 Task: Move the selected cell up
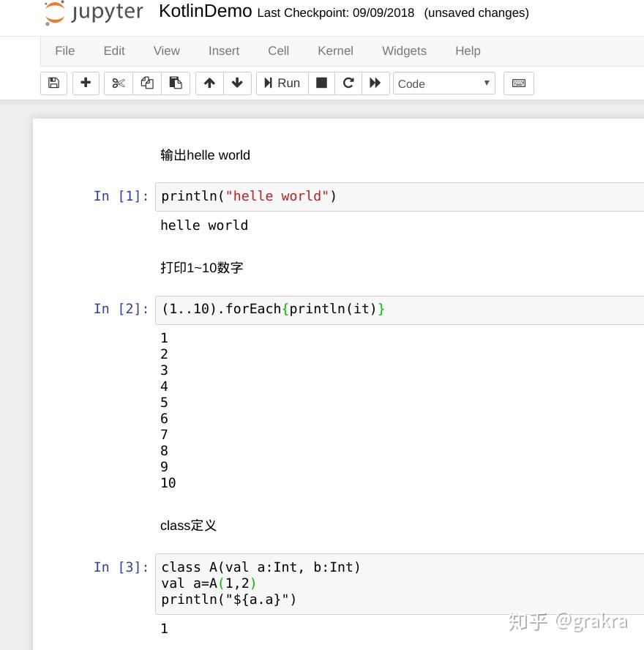coord(209,83)
